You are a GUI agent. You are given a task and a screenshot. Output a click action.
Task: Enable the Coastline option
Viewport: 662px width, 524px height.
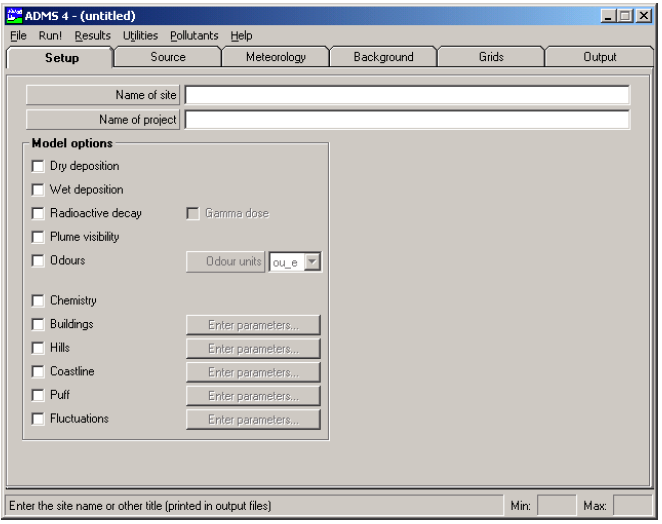tap(38, 372)
